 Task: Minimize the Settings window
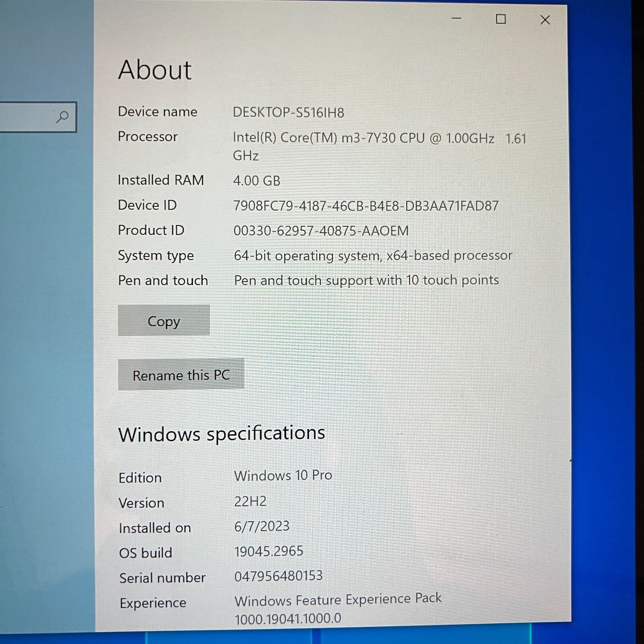[x=456, y=19]
